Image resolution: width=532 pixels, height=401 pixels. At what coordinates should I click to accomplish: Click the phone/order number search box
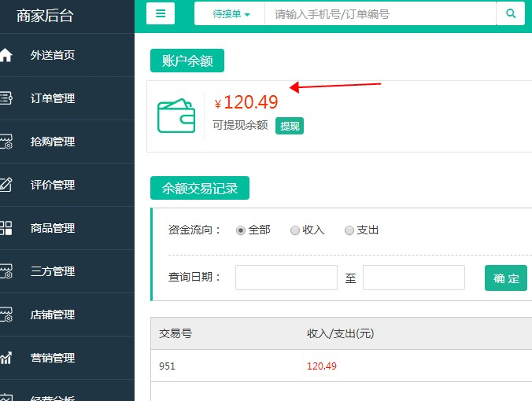point(380,14)
